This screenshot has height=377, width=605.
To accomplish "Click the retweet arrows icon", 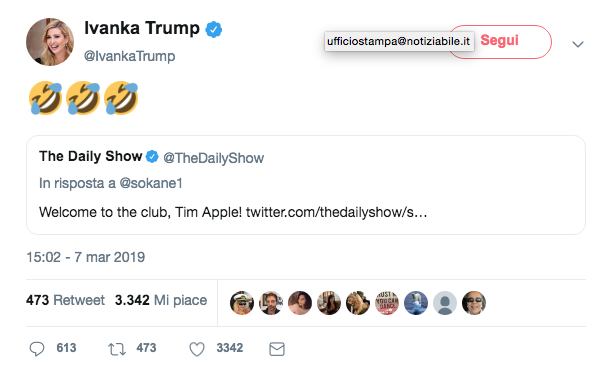I will (117, 349).
